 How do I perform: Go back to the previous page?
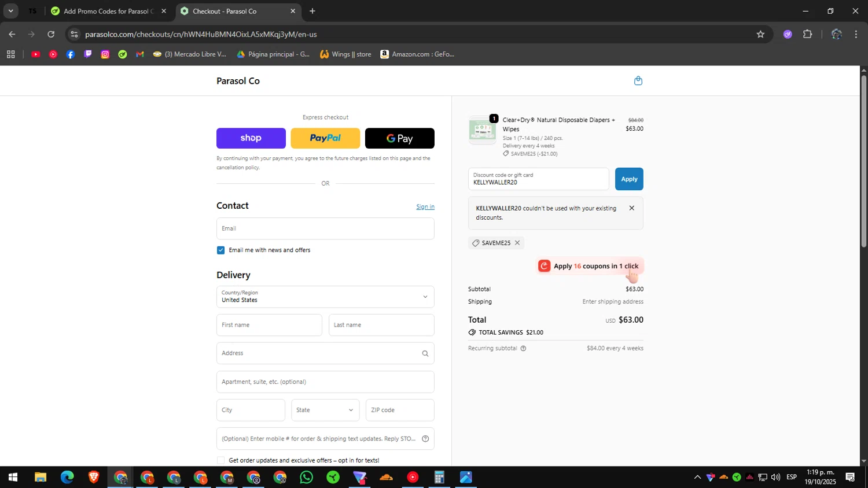click(x=12, y=34)
